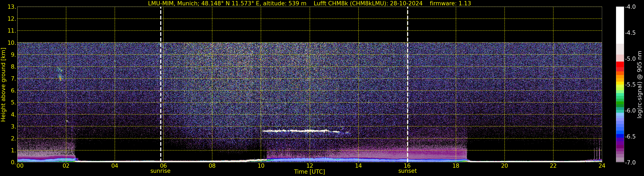Click the '9.' height axis tick label
The height and width of the screenshot is (176, 644).
[x=13, y=55]
